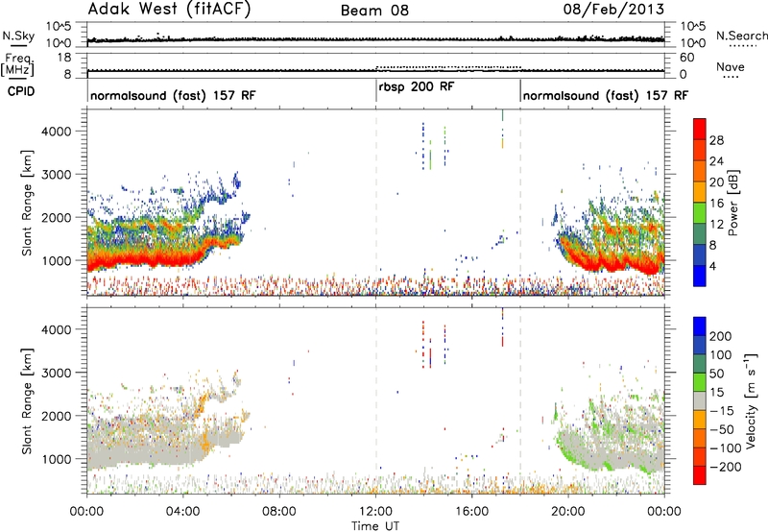Click the 'N.Search' legend label
The height and width of the screenshot is (532, 768).
tap(741, 36)
